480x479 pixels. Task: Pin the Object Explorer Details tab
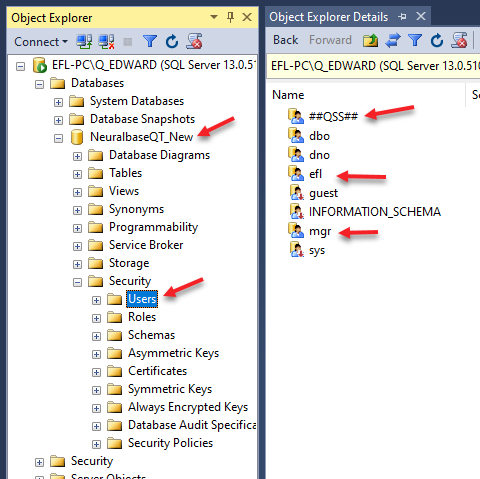[x=402, y=16]
